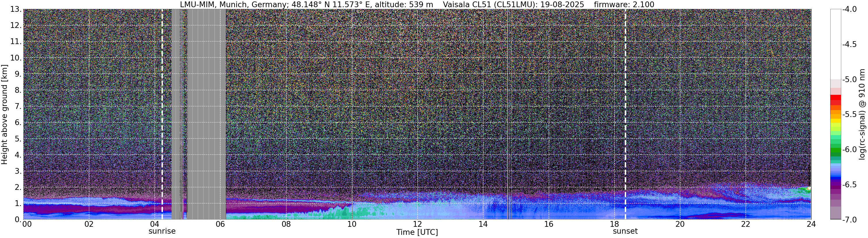Image resolution: width=868 pixels, height=238 pixels.
Task: Click the gray data-gap band in the plot
Action: coord(198,114)
